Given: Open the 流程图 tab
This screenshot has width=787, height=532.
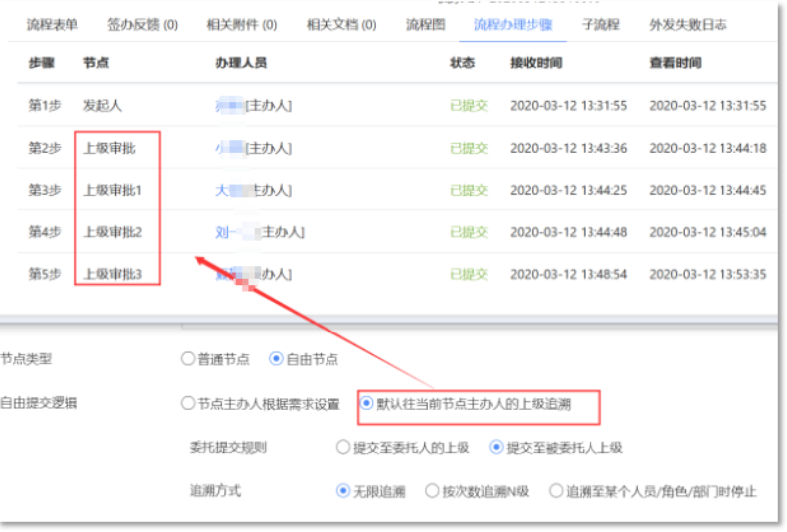Looking at the screenshot, I should [x=426, y=25].
